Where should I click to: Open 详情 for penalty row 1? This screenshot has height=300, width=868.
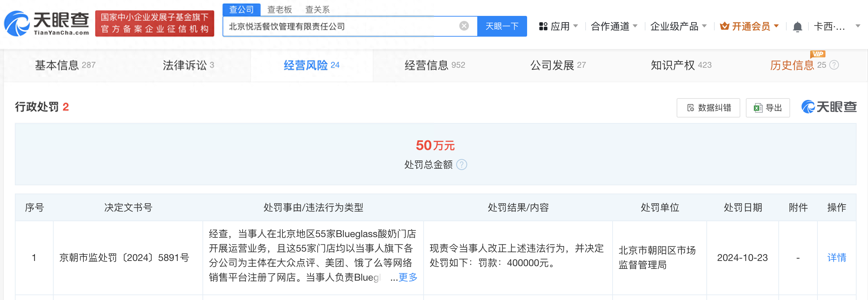click(x=837, y=257)
